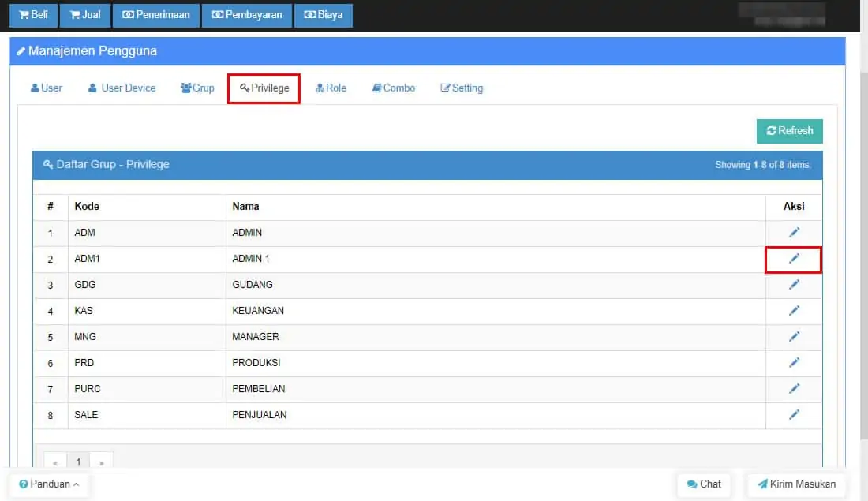Select the SALE code cell

point(147,415)
